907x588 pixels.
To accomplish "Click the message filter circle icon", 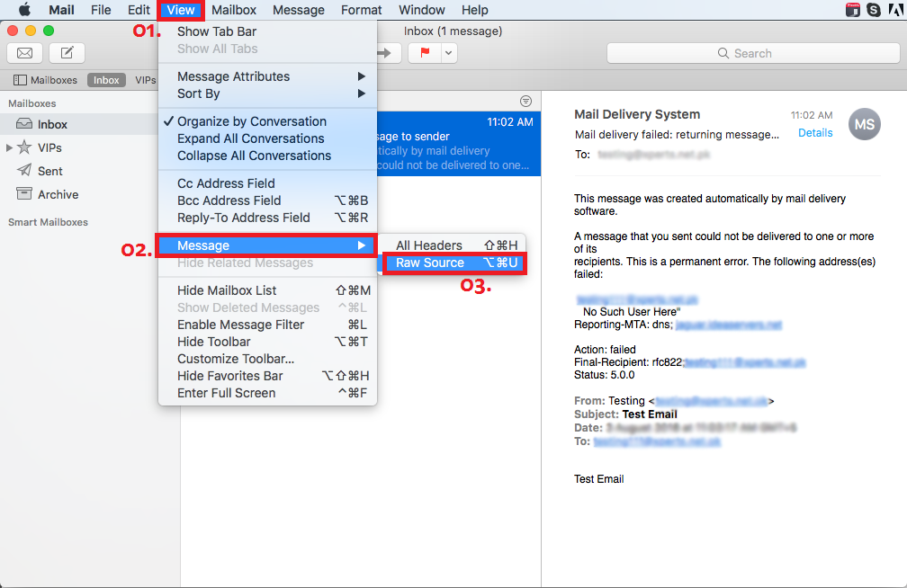I will [525, 102].
